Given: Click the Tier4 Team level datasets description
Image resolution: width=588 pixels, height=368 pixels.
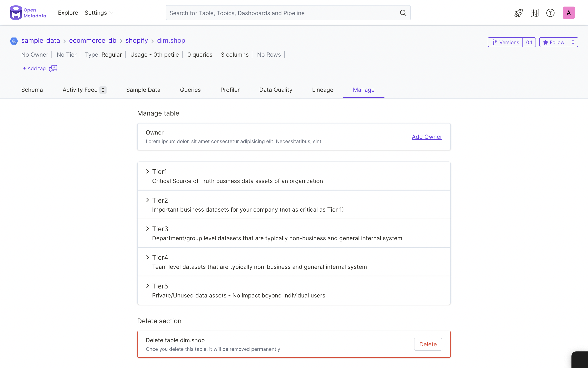Looking at the screenshot, I should [x=259, y=267].
